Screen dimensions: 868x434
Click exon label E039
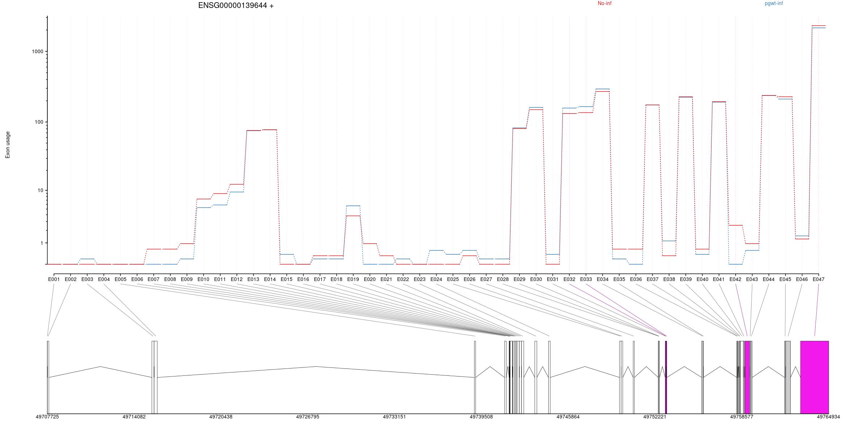[686, 279]
